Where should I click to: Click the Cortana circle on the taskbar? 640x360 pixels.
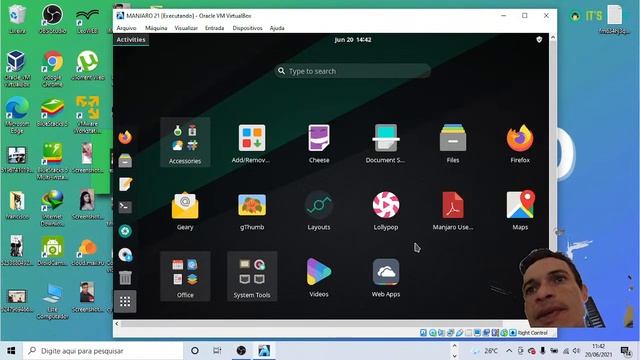[x=195, y=351]
